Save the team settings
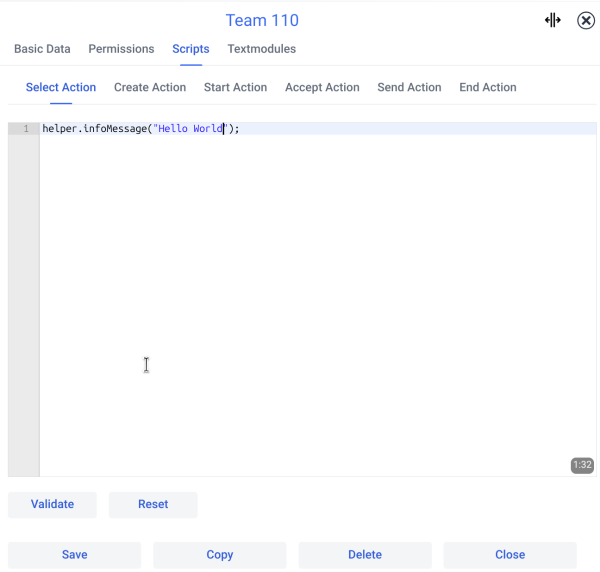This screenshot has width=600, height=572. click(75, 554)
